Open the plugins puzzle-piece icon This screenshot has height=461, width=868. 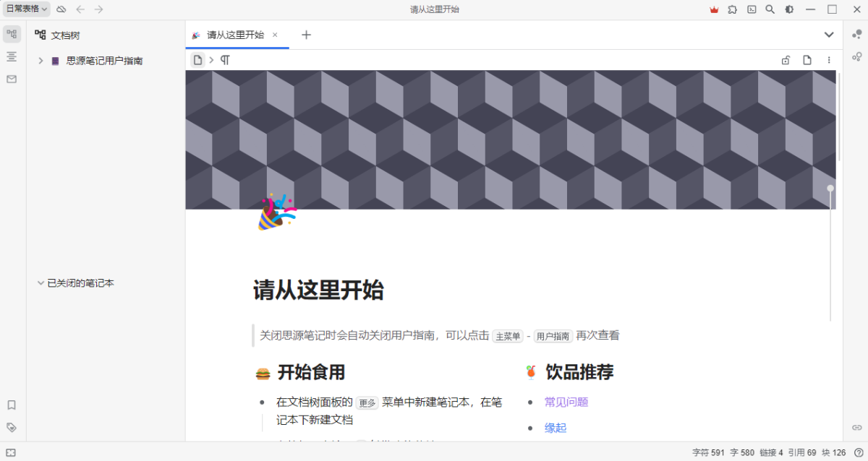733,9
